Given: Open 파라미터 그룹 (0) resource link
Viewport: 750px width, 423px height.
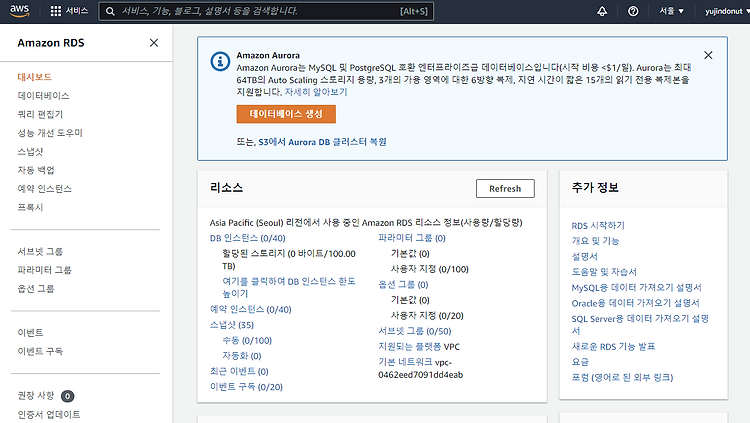Looking at the screenshot, I should pyautogui.click(x=412, y=238).
